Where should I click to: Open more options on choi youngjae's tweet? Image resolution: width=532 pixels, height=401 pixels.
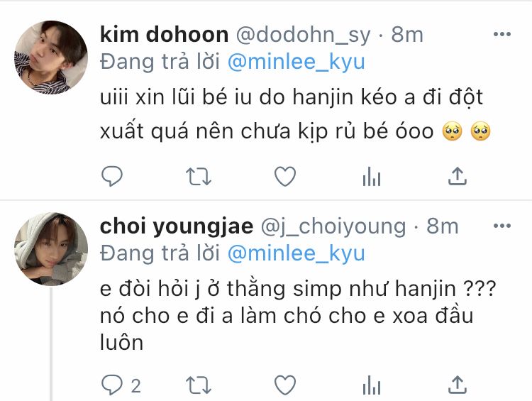point(502,226)
